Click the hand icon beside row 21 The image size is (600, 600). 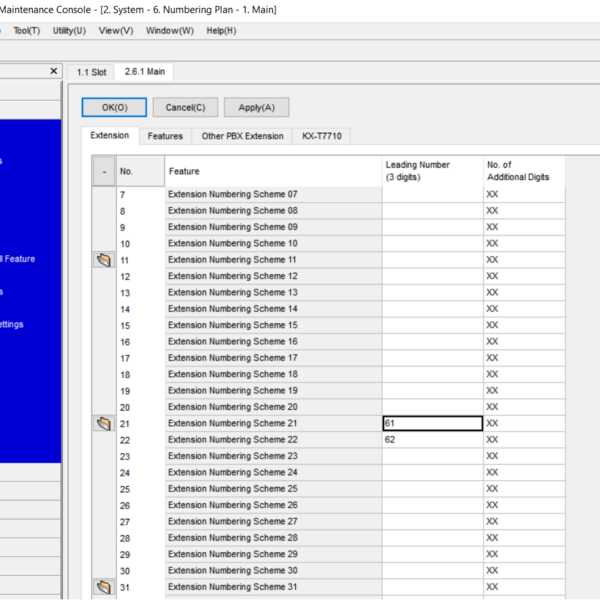coord(103,424)
